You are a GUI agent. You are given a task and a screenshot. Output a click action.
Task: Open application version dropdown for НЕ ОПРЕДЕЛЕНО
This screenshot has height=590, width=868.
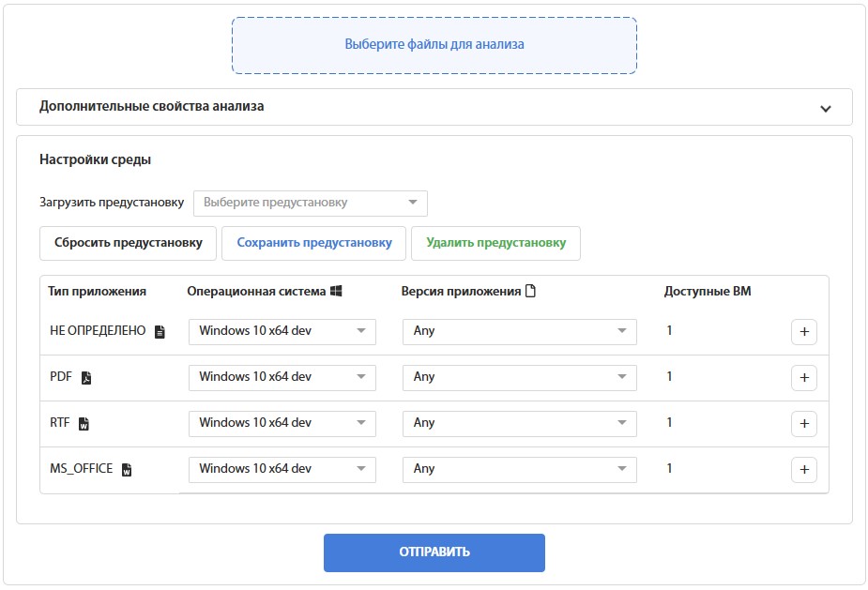[519, 332]
